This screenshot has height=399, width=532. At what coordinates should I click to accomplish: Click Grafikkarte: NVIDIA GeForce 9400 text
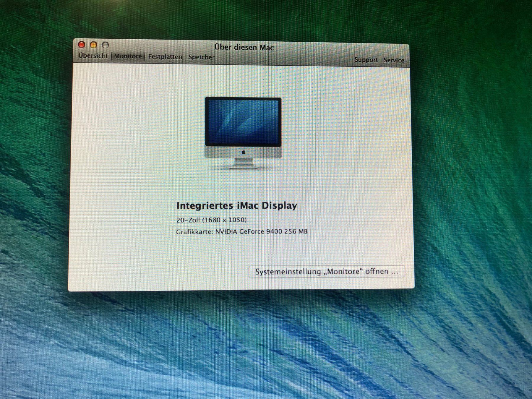coord(241,231)
